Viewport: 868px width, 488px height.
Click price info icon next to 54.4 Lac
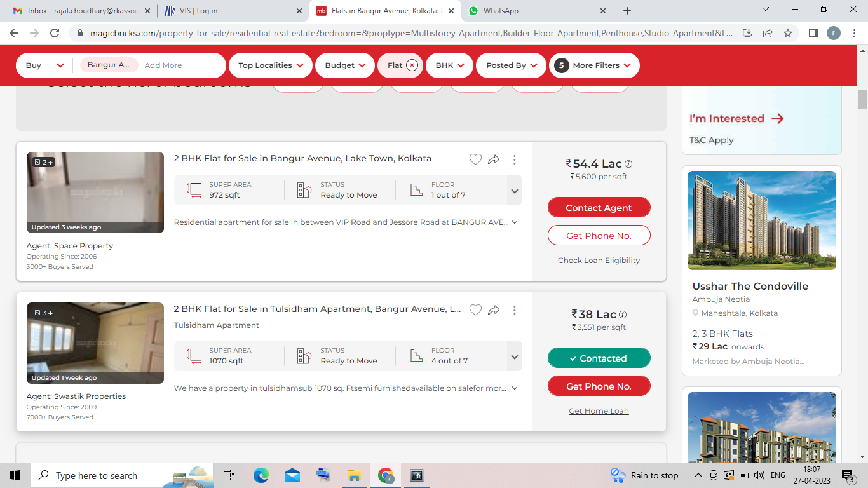click(x=628, y=164)
